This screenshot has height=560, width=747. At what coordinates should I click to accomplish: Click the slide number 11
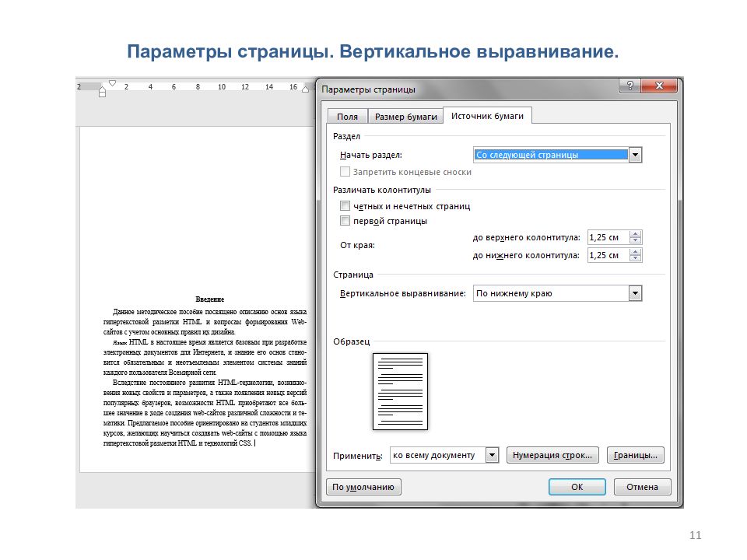click(x=695, y=535)
